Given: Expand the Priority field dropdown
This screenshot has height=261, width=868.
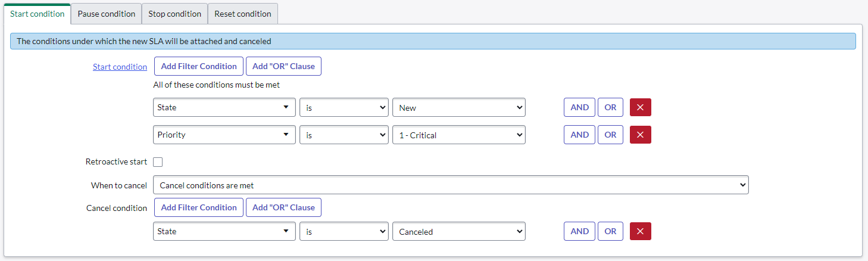Looking at the screenshot, I should pyautogui.click(x=224, y=135).
